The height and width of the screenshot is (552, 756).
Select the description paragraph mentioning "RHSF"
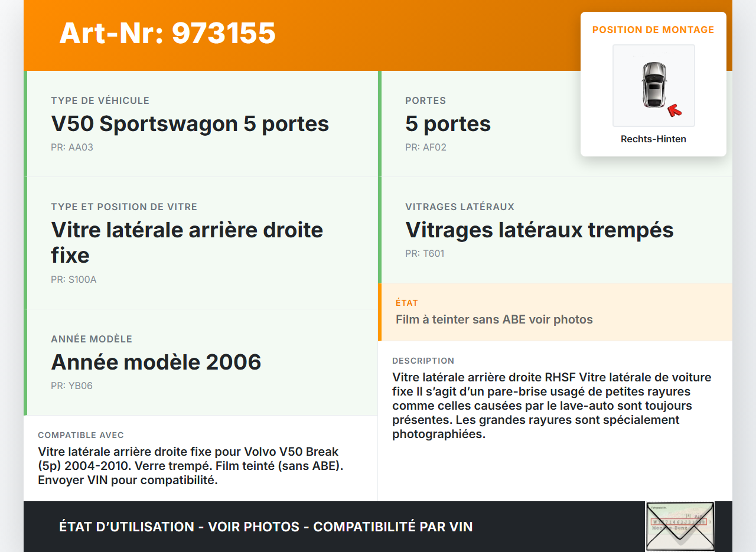click(552, 406)
